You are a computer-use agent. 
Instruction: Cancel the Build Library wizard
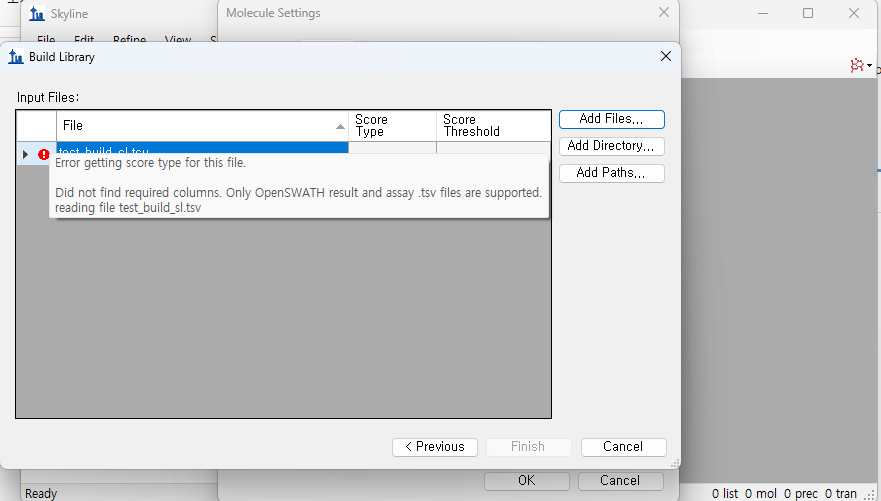pyautogui.click(x=623, y=447)
